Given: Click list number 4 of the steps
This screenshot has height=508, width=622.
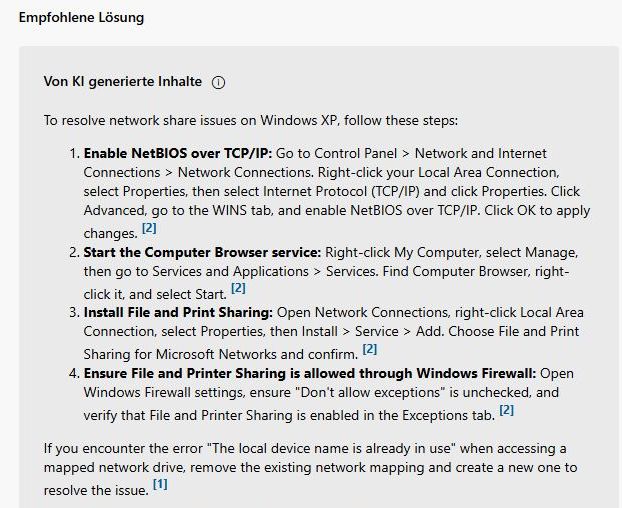Looking at the screenshot, I should pyautogui.click(x=75, y=374).
